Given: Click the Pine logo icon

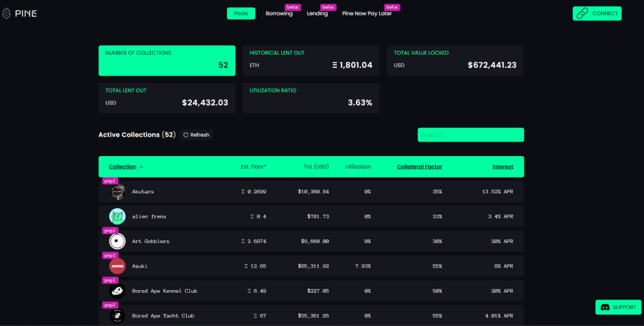Looking at the screenshot, I should point(6,13).
